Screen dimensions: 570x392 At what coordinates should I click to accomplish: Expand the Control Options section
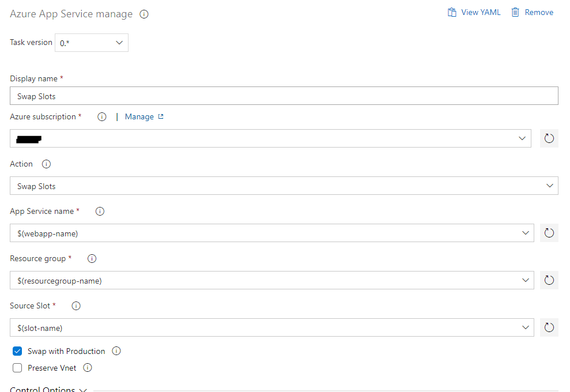click(x=48, y=390)
